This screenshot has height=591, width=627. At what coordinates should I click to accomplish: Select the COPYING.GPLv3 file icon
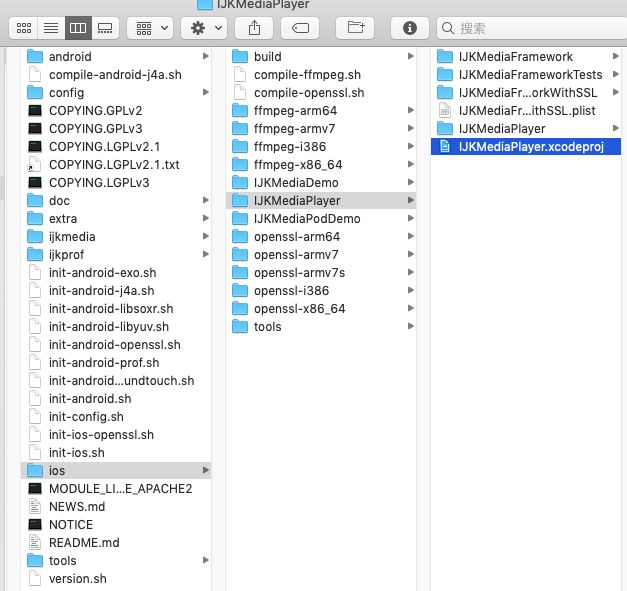pos(35,128)
